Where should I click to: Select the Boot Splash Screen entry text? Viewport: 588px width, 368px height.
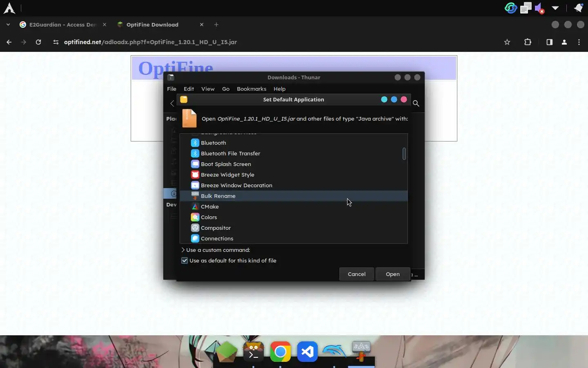click(226, 164)
